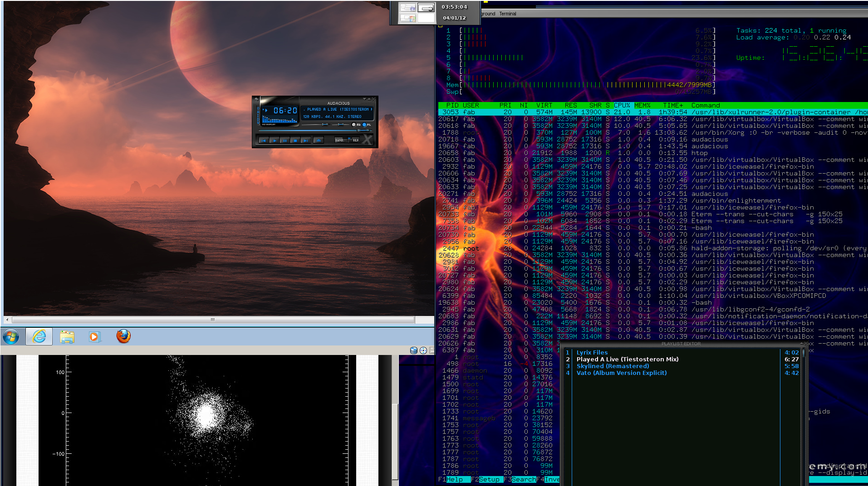Click the Audacious eject/open file button

[319, 141]
